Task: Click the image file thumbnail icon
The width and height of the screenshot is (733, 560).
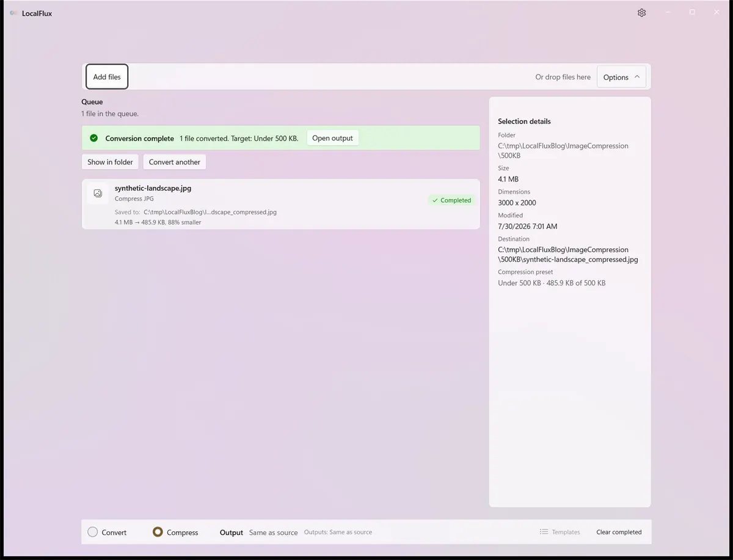Action: (98, 193)
